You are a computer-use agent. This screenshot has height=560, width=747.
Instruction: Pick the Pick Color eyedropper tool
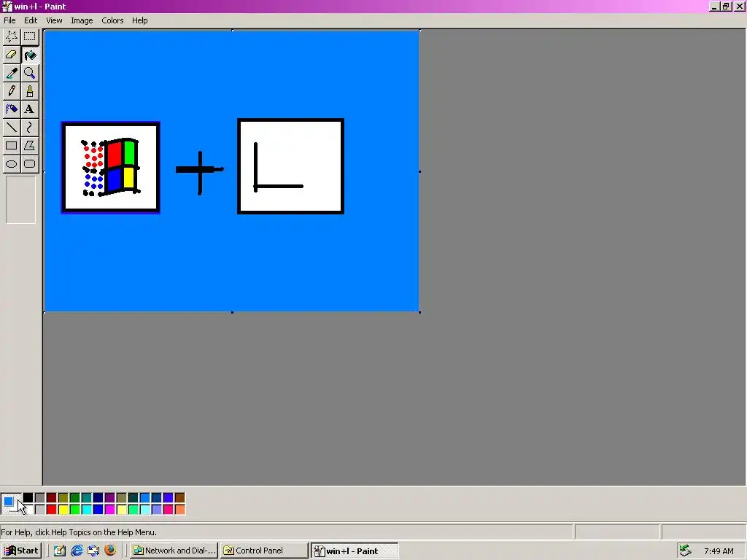[12, 73]
